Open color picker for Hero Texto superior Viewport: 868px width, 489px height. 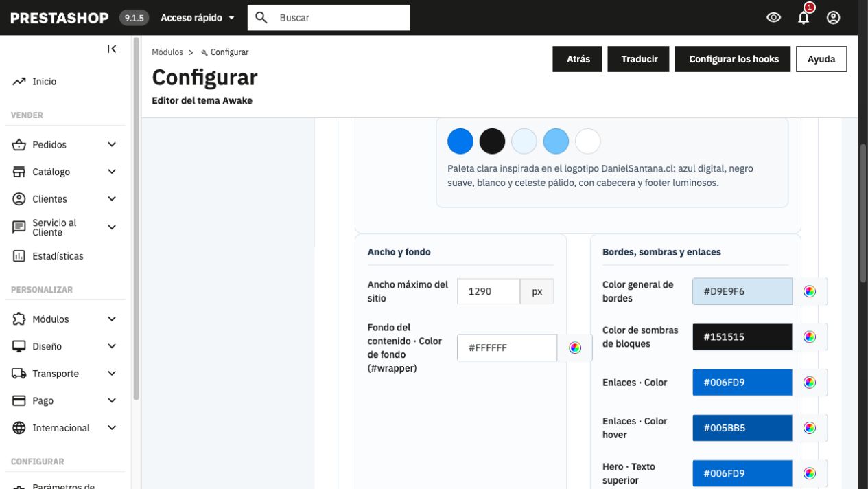(x=810, y=473)
